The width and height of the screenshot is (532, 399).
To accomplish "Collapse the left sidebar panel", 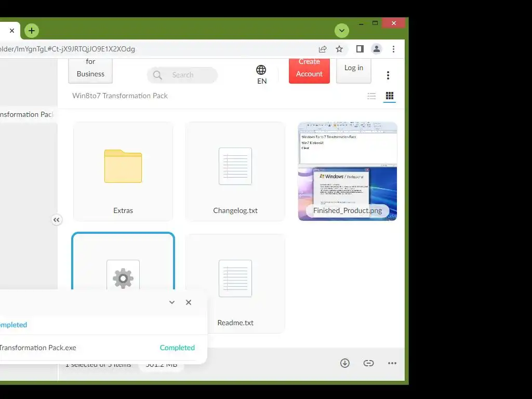I will point(56,220).
